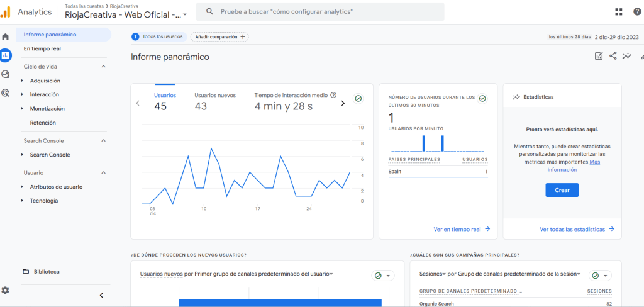Open the Reports icon in left rail
The width and height of the screenshot is (644, 307).
5,55
